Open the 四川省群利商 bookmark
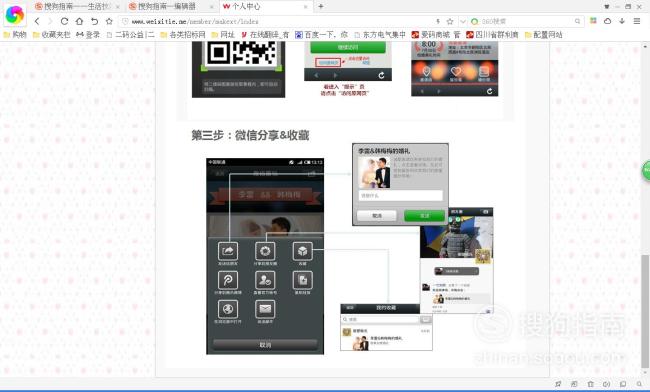The height and width of the screenshot is (392, 650). click(492, 35)
